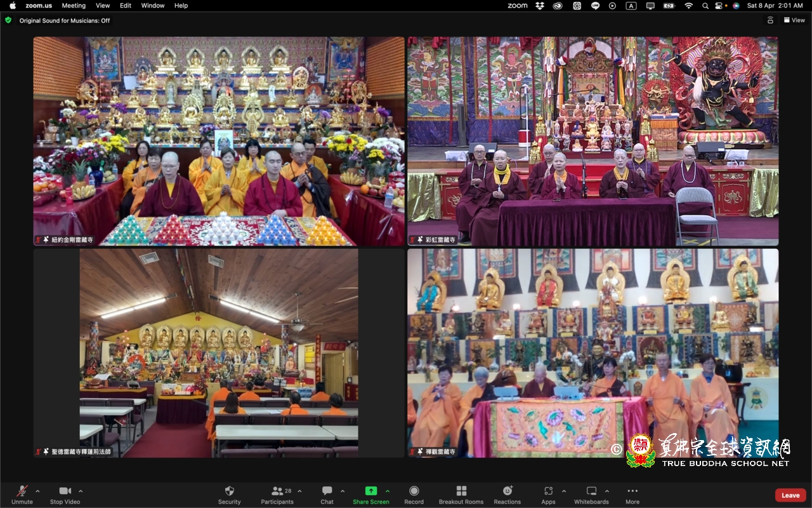The image size is (812, 508).
Task: Click the red Leave button
Action: coord(790,495)
